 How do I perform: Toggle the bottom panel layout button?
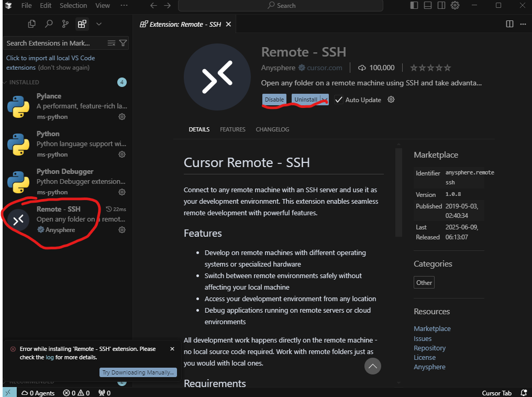click(428, 6)
